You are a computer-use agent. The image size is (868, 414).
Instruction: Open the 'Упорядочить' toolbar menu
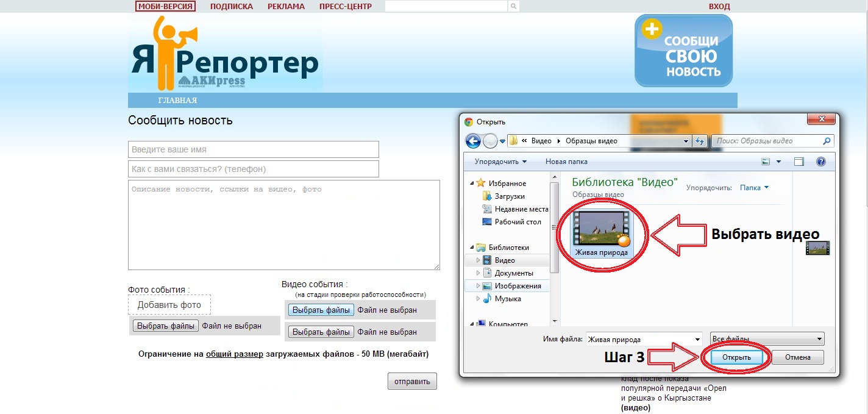tap(500, 162)
